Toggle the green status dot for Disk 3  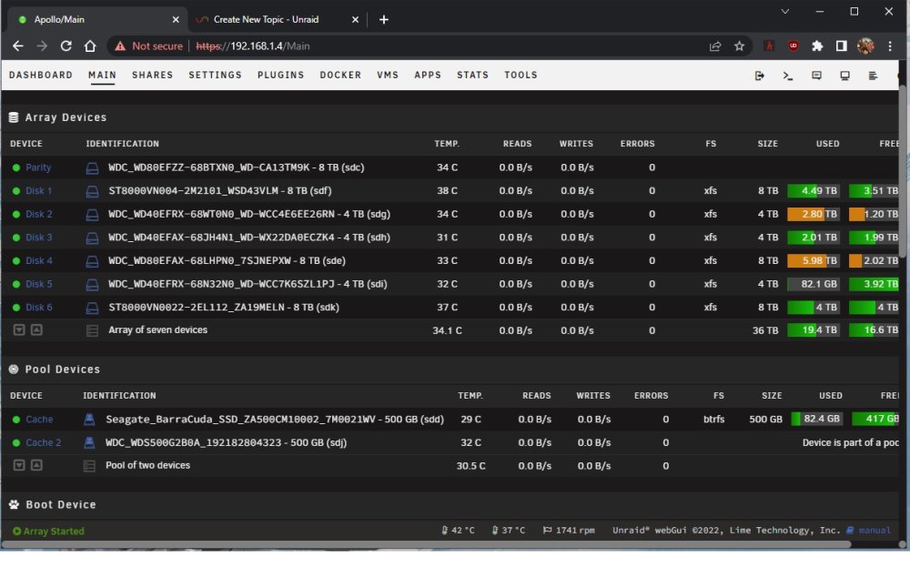(16, 238)
